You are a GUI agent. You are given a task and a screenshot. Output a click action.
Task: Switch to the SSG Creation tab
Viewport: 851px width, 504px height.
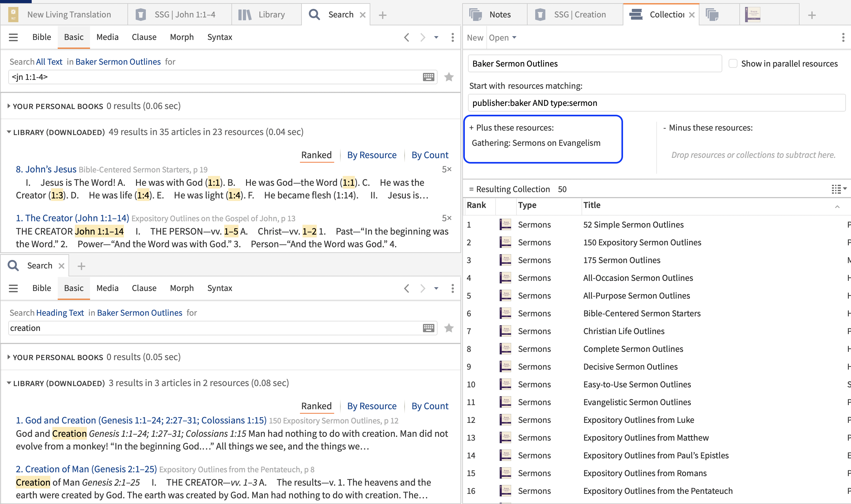[x=575, y=15]
